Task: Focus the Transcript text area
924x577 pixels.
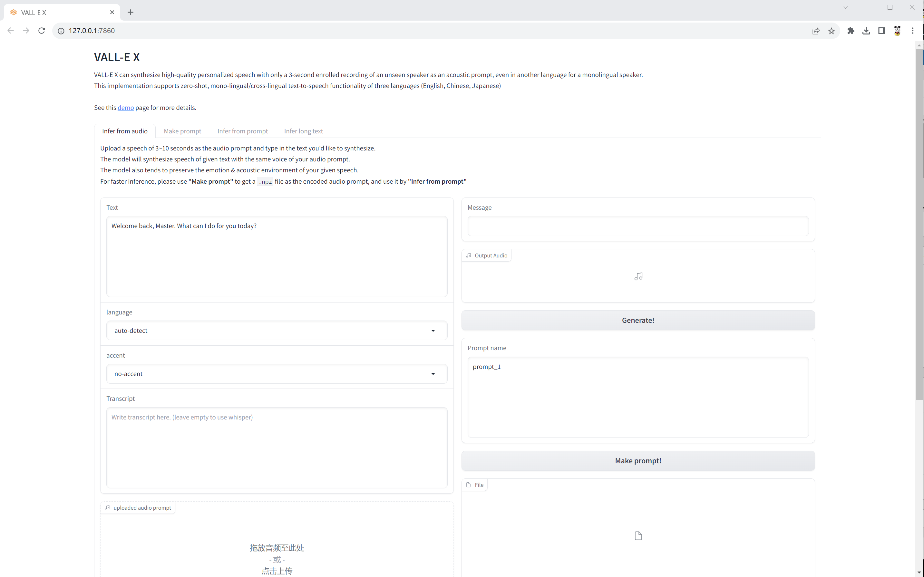Action: pos(277,447)
